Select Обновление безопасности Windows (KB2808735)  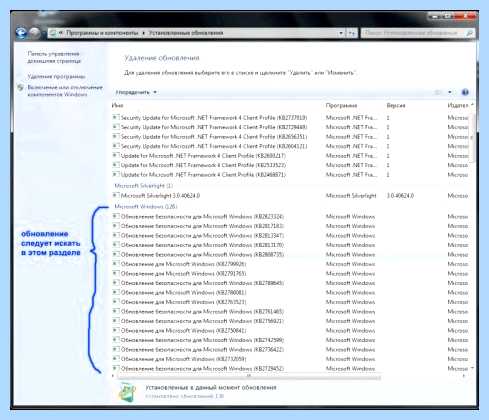(202, 254)
